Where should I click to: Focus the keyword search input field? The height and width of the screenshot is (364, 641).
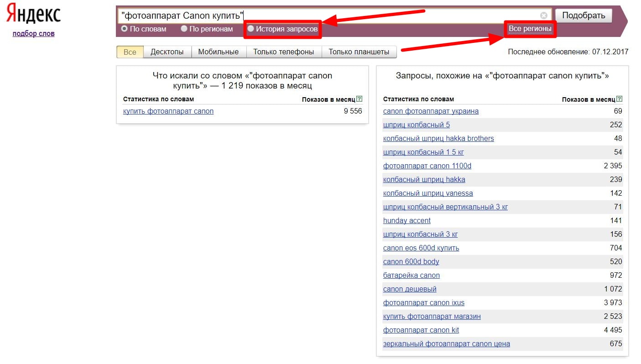[334, 16]
